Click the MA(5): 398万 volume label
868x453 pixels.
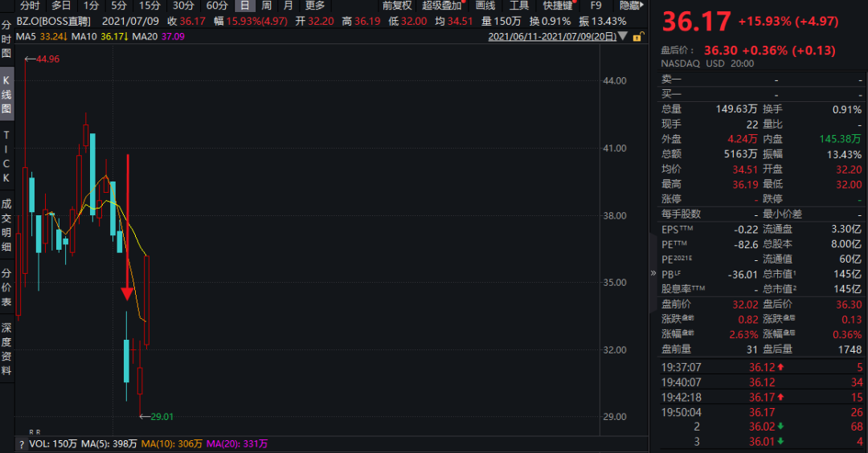[109, 444]
